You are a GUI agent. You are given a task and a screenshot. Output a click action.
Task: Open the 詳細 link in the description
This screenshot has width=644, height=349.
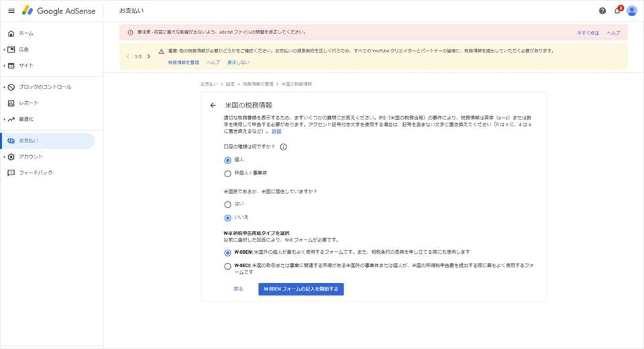pyautogui.click(x=276, y=131)
